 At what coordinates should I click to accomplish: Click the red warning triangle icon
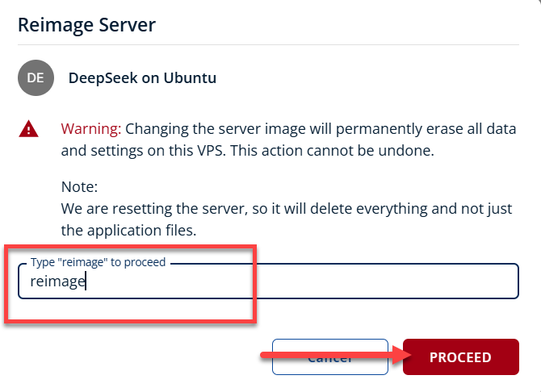(x=28, y=129)
